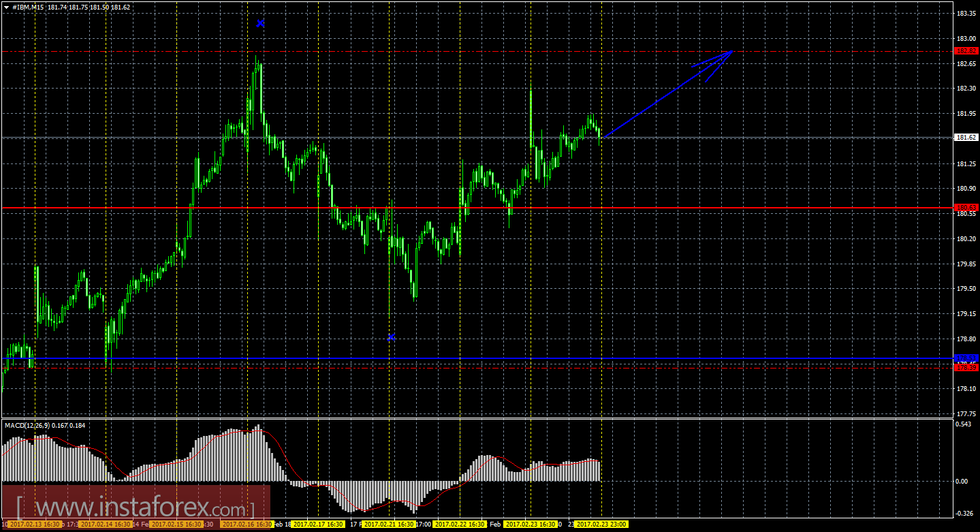Click the 179.50 price scale value
This screenshot has height=532, width=980.
click(x=967, y=289)
